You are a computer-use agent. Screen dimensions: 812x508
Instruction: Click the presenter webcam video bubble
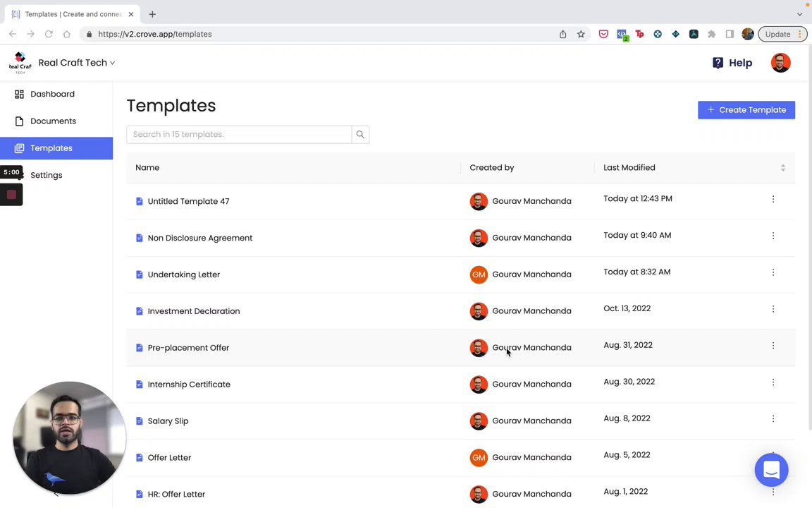tap(69, 437)
